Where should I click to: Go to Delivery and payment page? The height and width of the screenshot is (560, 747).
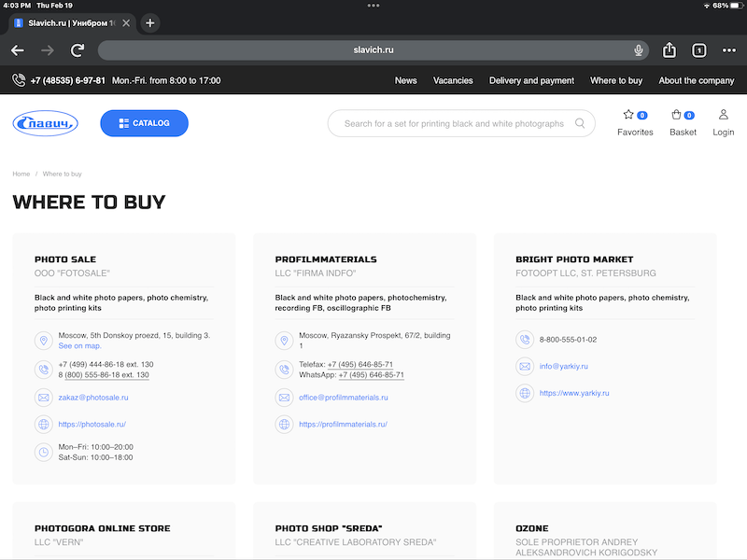531,80
